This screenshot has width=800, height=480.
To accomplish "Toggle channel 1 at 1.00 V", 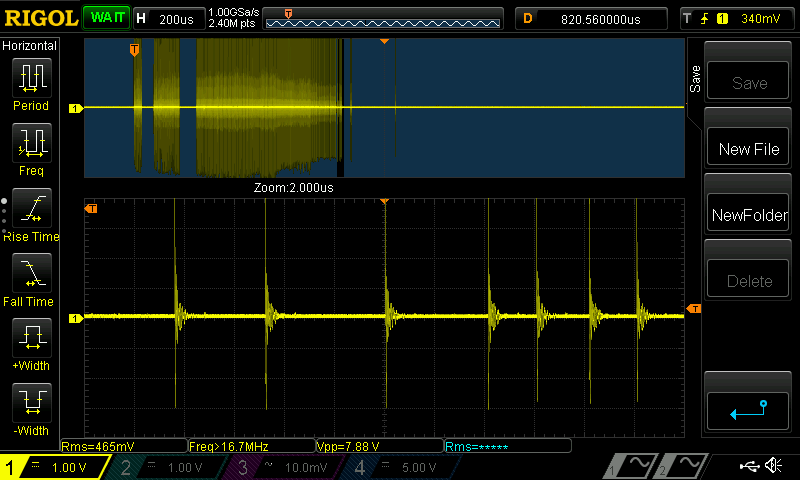I will point(54,467).
